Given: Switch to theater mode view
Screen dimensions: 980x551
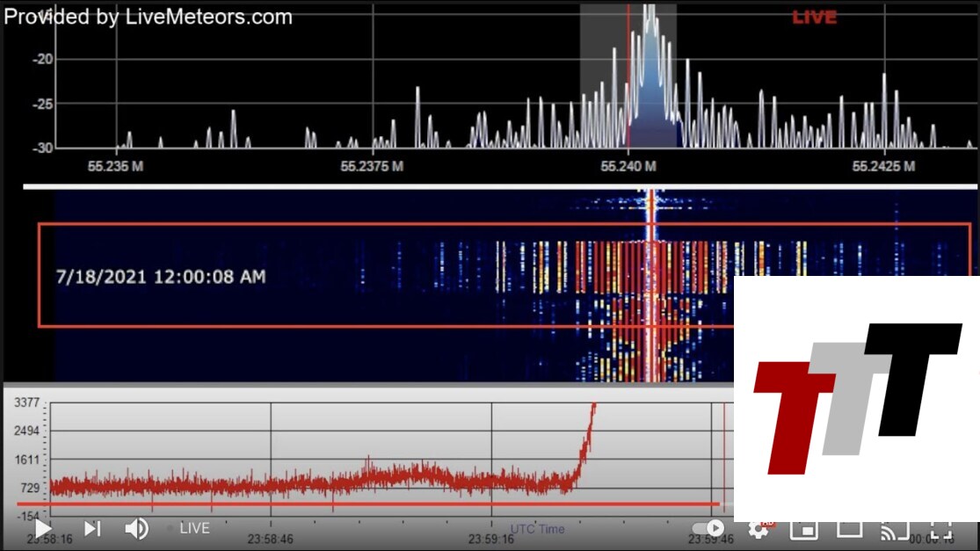Looking at the screenshot, I should [849, 529].
